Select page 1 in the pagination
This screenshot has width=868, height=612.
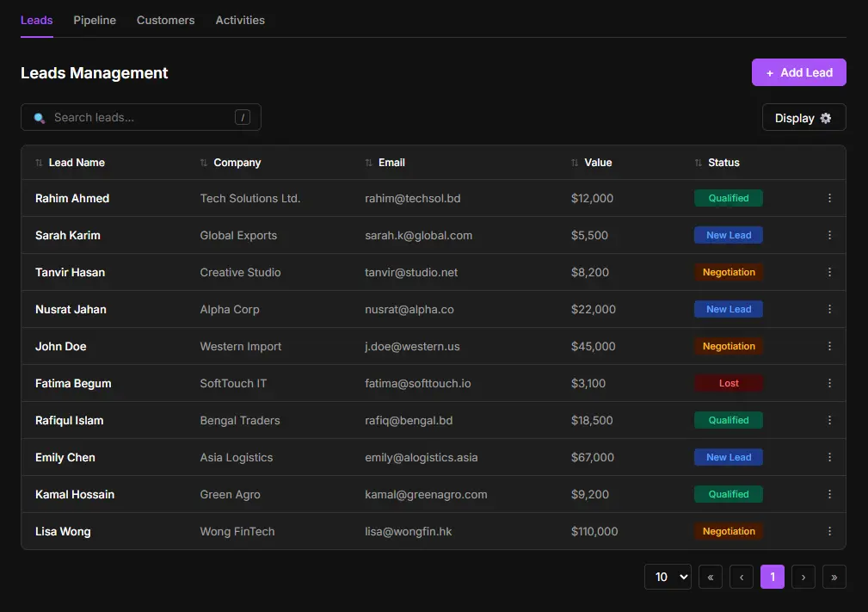coord(772,577)
